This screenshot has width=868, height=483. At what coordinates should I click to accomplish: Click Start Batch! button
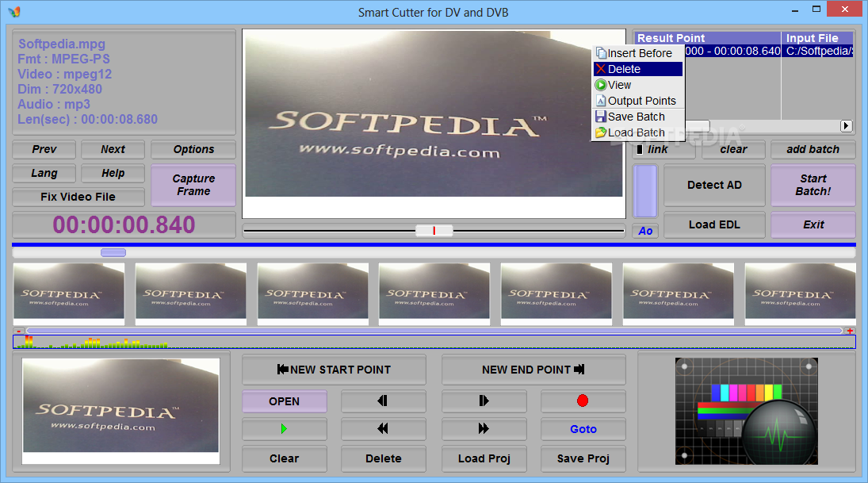click(813, 186)
